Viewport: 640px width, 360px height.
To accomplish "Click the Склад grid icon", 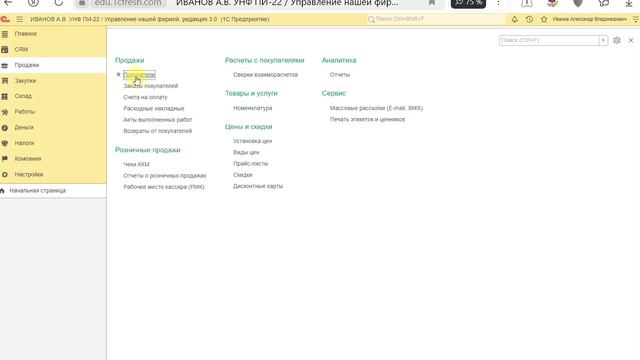I will pos(5,96).
